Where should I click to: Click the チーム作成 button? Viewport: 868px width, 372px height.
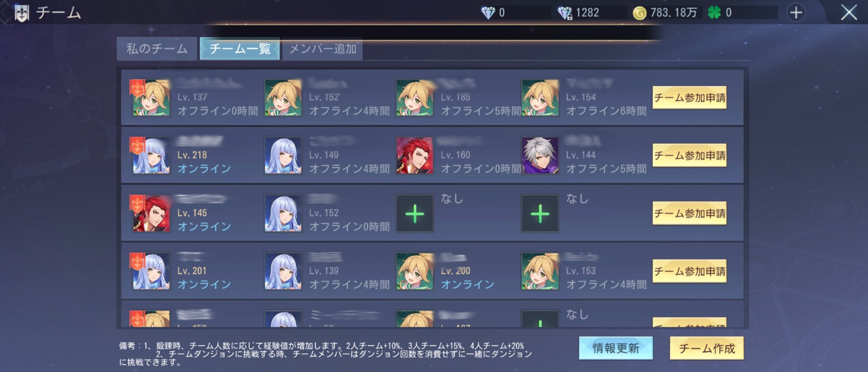coord(707,348)
